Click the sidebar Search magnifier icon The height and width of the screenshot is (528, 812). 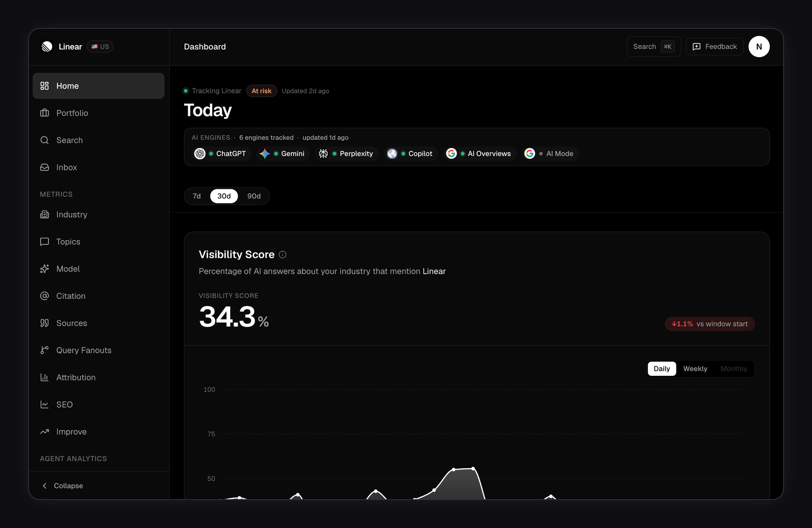point(45,140)
